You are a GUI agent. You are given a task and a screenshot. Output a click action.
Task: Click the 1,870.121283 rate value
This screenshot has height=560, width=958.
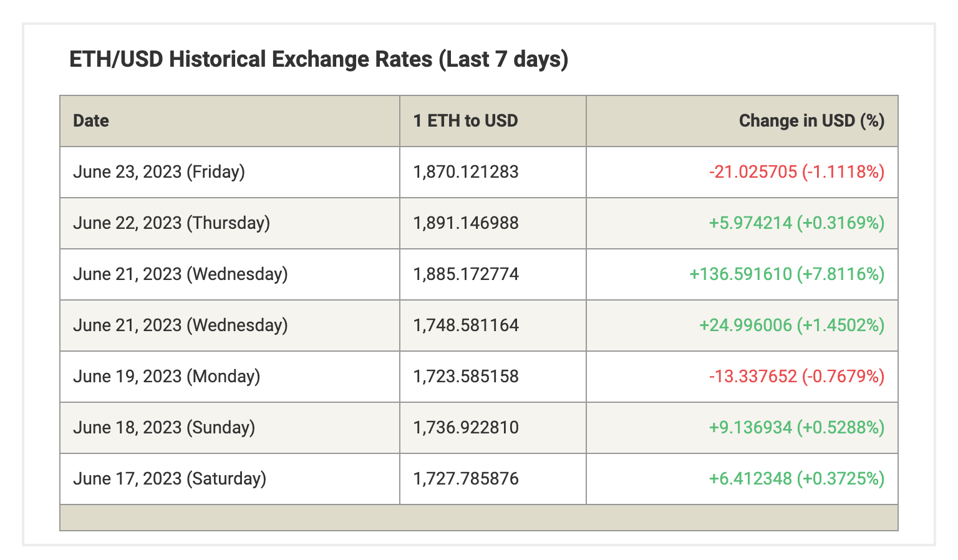(466, 172)
